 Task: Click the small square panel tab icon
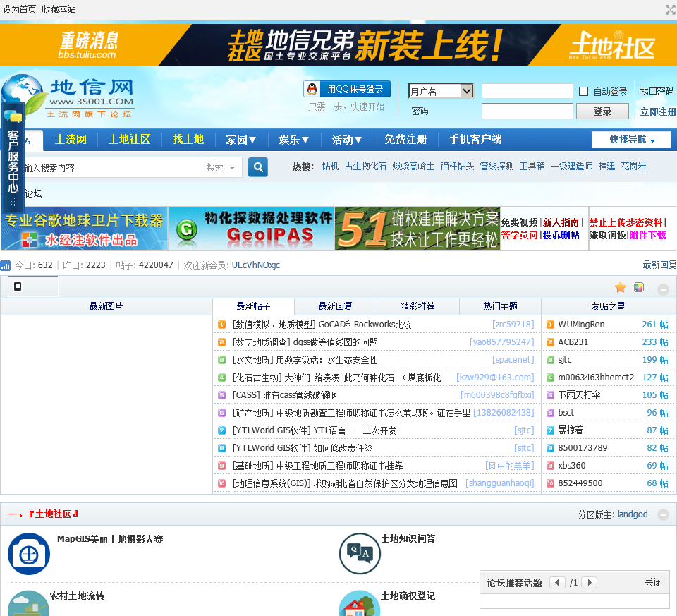click(18, 286)
